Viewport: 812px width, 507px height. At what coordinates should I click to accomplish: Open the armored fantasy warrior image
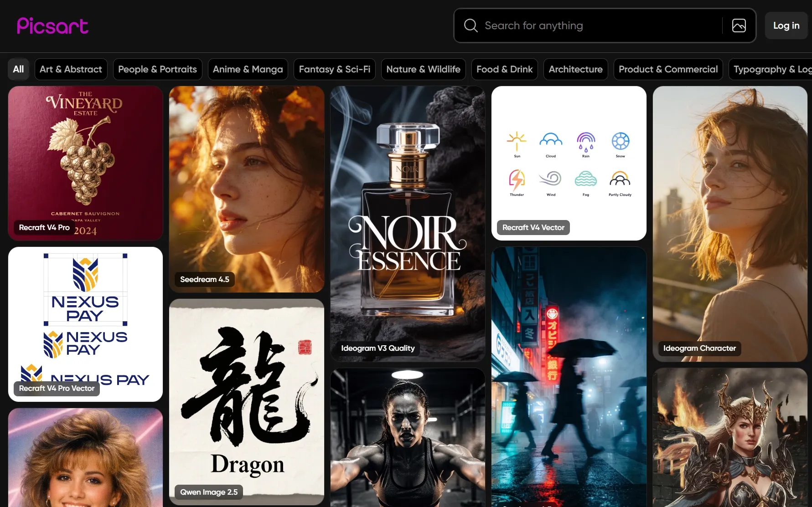click(730, 437)
